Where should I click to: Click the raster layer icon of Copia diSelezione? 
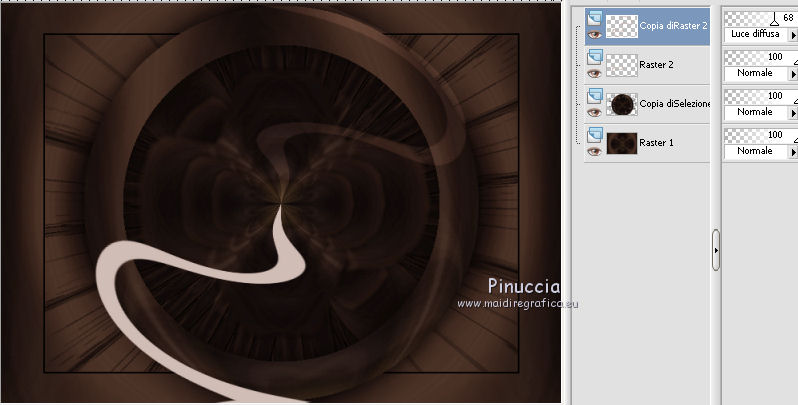594,96
